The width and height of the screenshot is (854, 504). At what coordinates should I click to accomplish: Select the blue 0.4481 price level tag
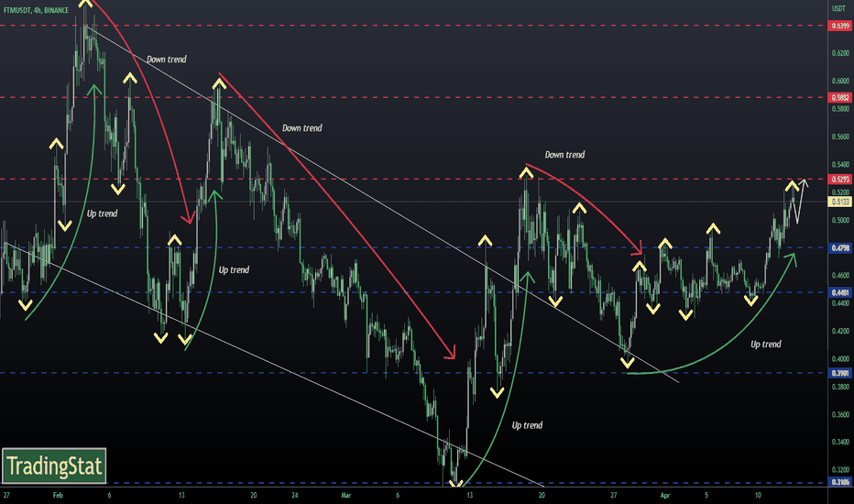pos(840,292)
